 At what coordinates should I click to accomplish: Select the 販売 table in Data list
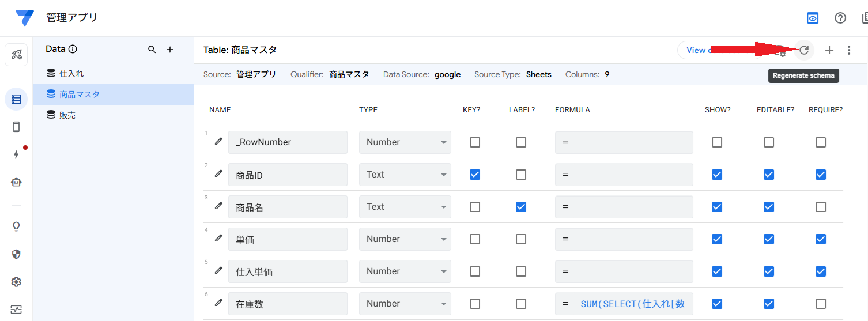(x=67, y=115)
